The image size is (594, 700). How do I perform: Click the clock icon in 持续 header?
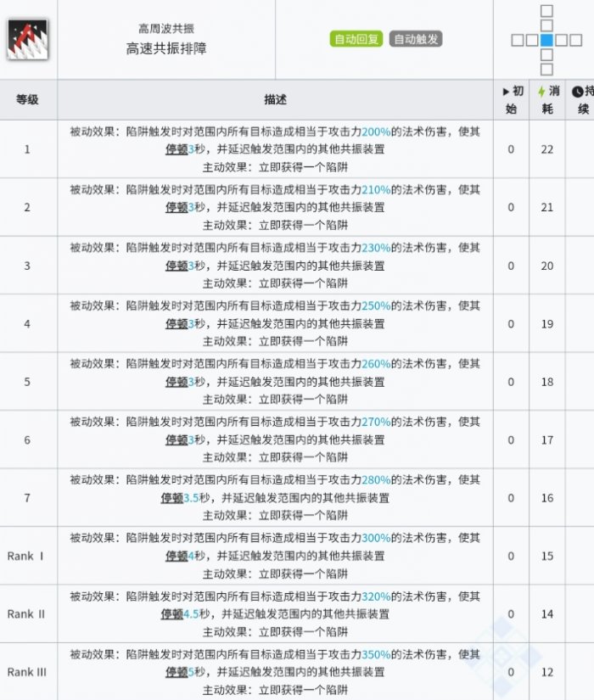[x=578, y=91]
